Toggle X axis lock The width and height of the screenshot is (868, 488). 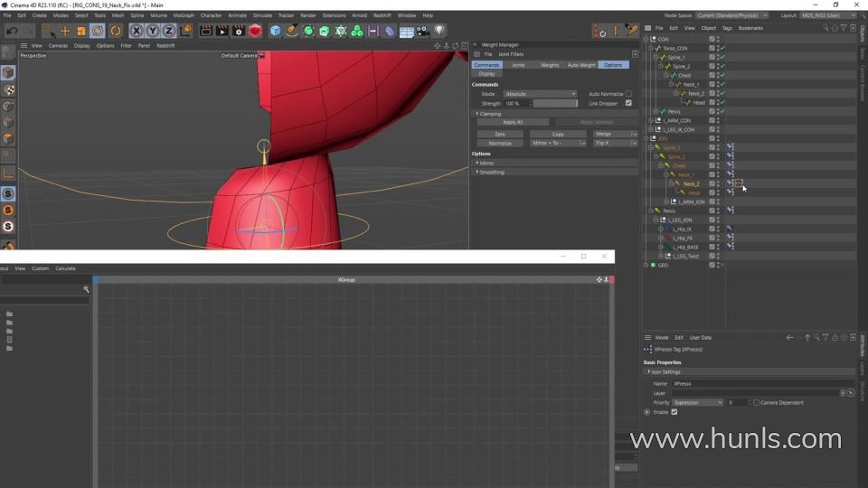(137, 31)
